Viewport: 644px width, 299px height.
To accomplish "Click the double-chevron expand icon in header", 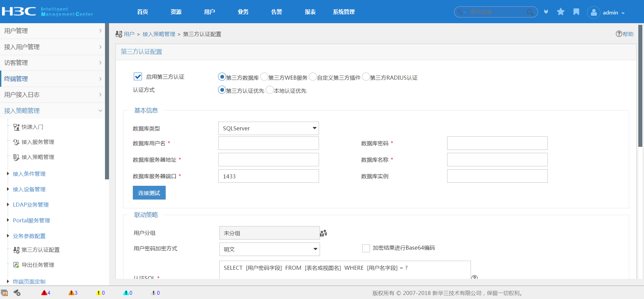I will click(546, 12).
